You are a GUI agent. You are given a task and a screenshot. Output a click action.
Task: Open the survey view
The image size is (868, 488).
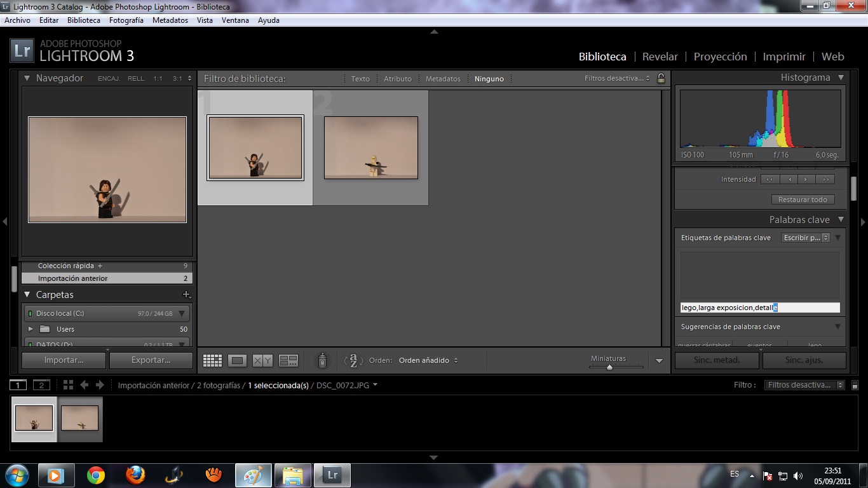click(x=288, y=360)
